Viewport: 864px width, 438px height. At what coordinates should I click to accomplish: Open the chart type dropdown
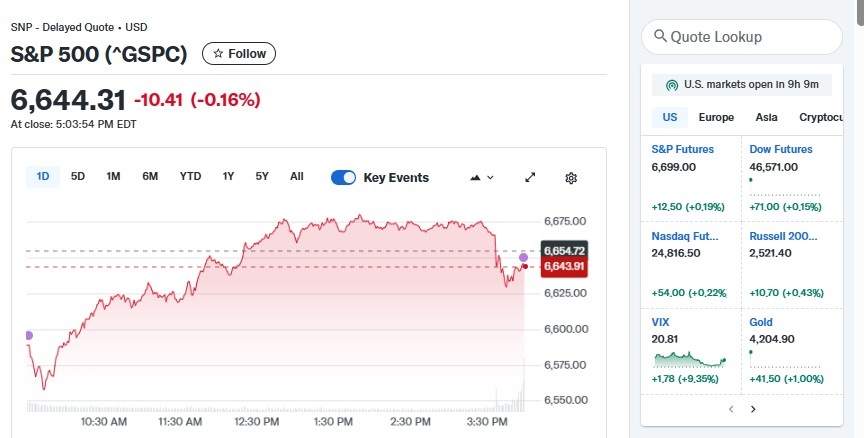(481, 178)
